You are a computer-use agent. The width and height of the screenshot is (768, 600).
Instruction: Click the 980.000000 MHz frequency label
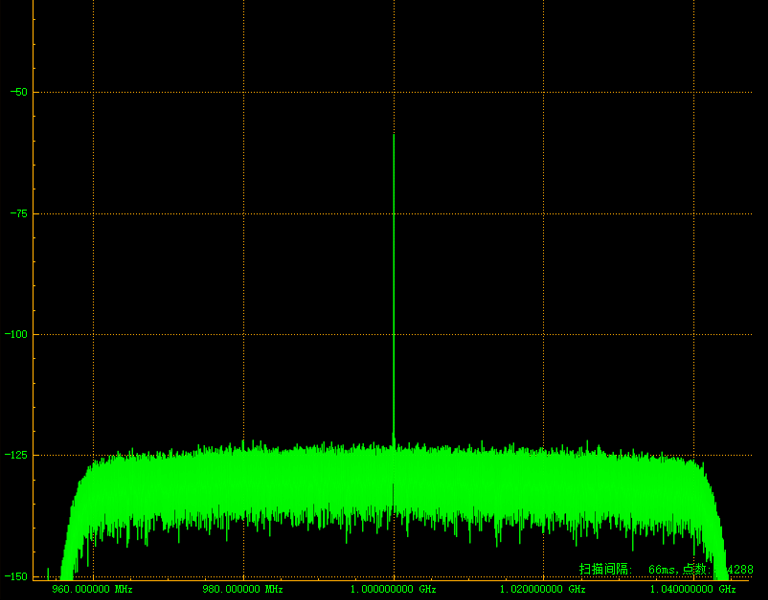[243, 589]
